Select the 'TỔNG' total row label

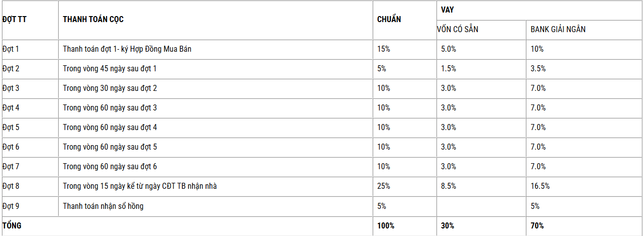click(x=12, y=226)
